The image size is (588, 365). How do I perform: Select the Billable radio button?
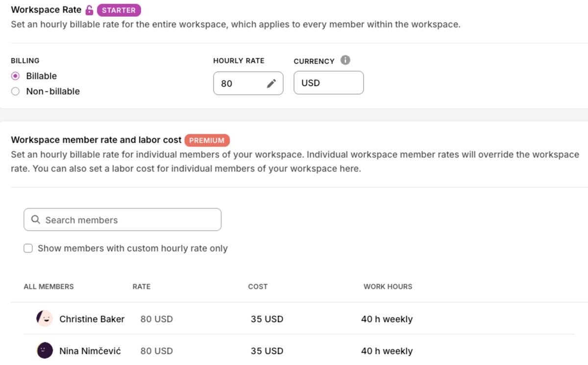[15, 76]
